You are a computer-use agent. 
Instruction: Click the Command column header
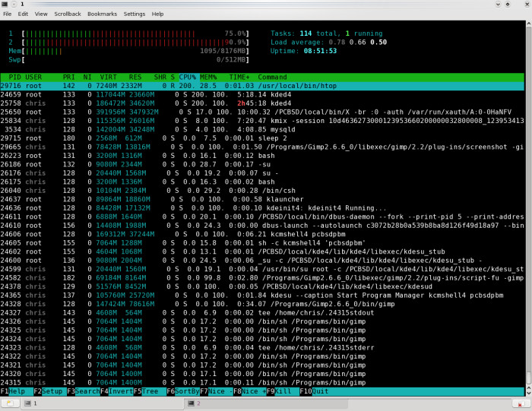click(272, 77)
